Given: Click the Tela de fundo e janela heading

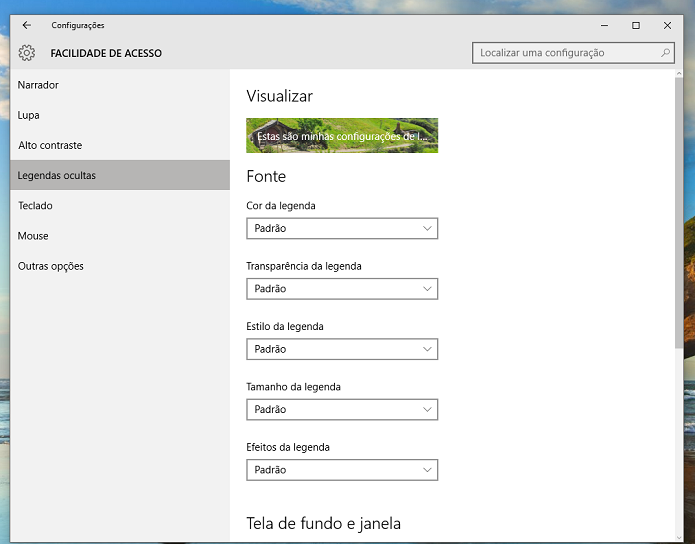Looking at the screenshot, I should point(323,524).
